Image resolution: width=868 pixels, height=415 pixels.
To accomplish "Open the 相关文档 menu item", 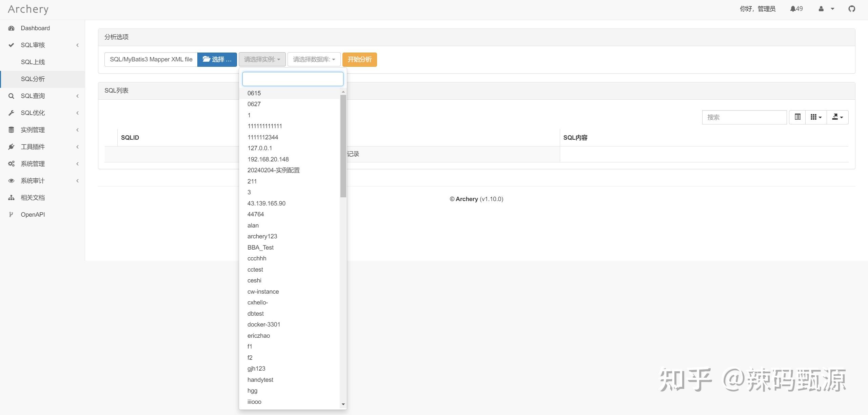I will pos(33,198).
